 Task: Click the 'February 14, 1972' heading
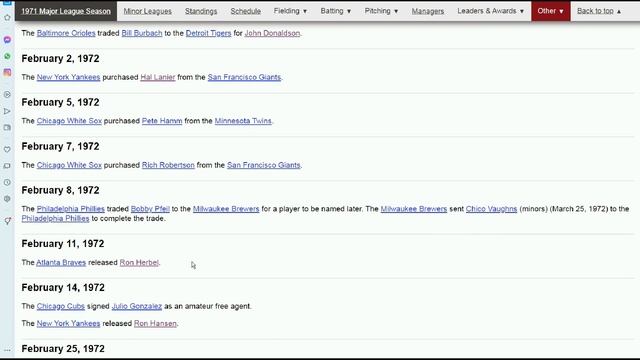(x=63, y=288)
